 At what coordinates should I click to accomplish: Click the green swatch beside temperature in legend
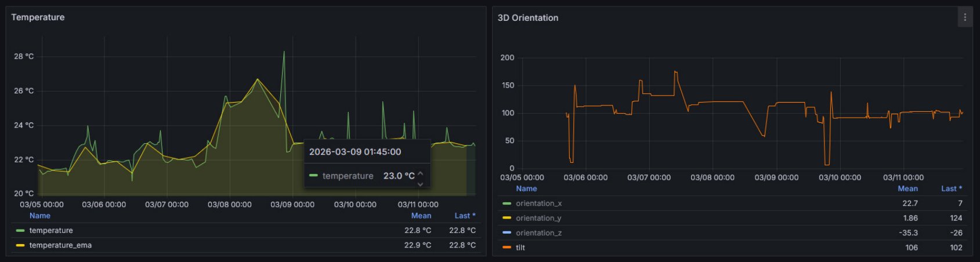coord(20,231)
